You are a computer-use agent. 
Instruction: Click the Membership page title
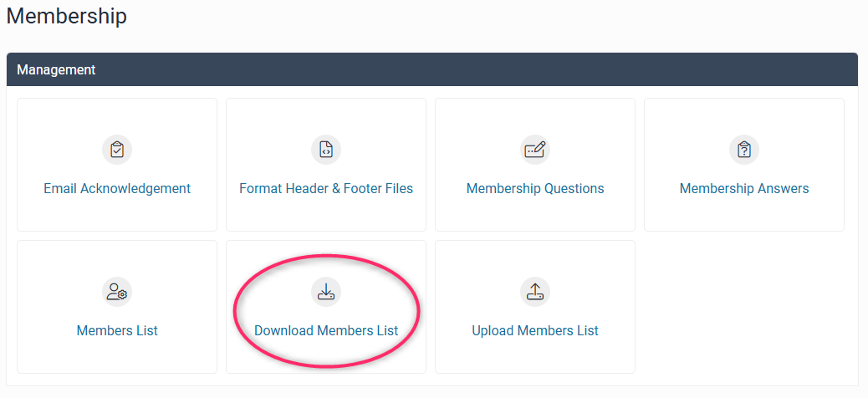pos(67,16)
